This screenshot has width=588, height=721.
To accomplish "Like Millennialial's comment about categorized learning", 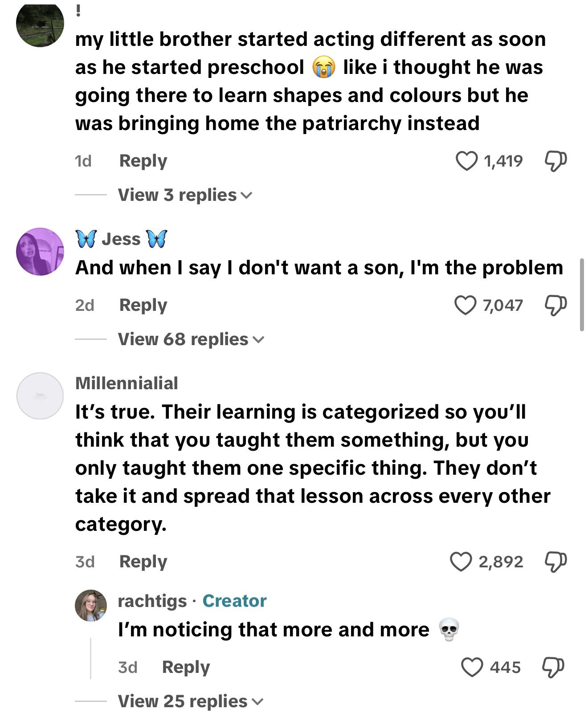I will (x=461, y=562).
